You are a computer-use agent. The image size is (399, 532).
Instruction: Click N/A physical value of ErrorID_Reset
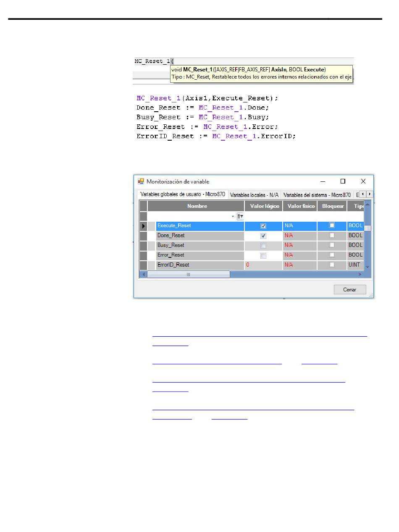click(300, 265)
